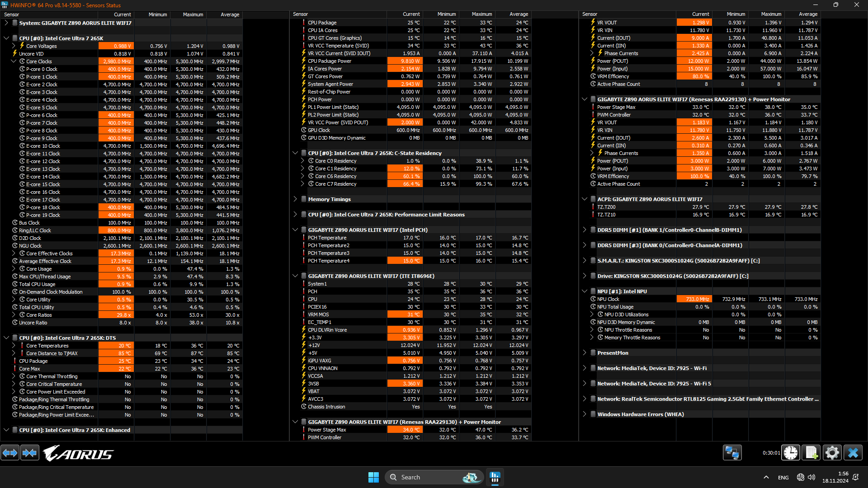Click the expand-columns double arrow button
The width and height of the screenshot is (868, 488).
pos(10,452)
